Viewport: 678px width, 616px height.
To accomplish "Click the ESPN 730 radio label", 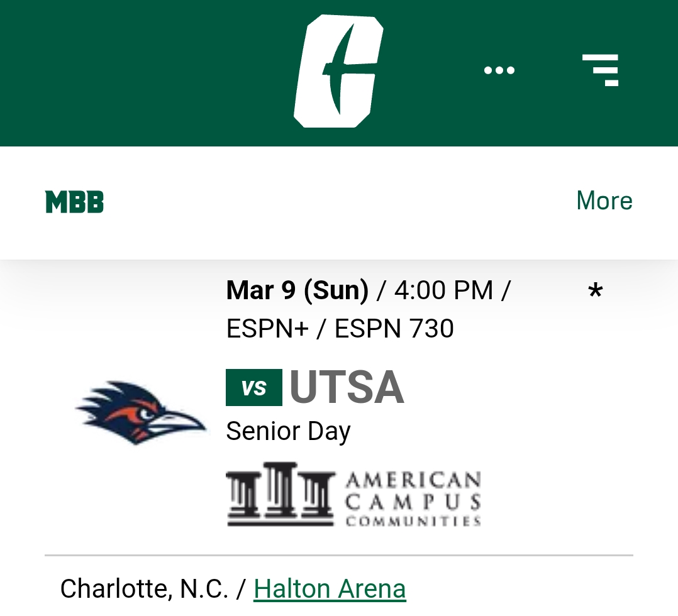I will tap(394, 329).
